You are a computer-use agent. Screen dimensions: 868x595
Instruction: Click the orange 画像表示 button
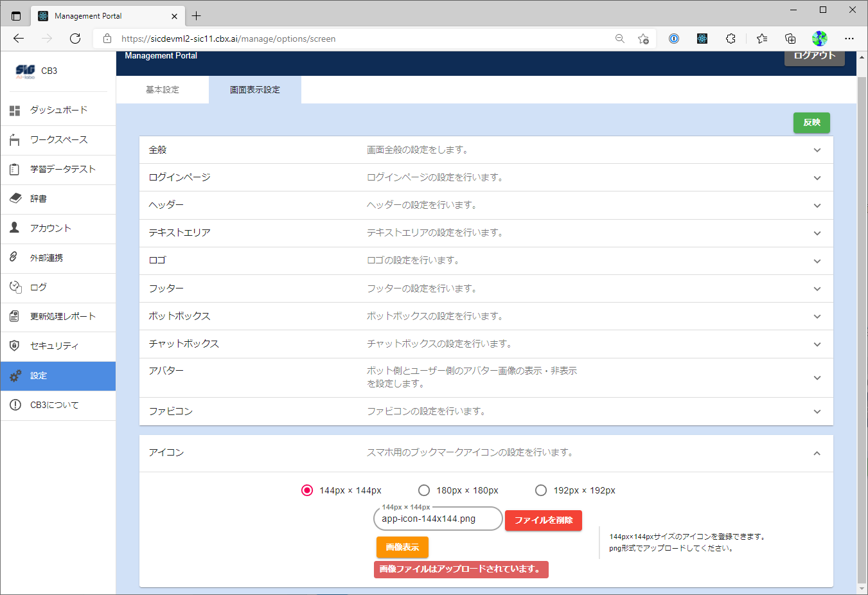click(x=402, y=547)
